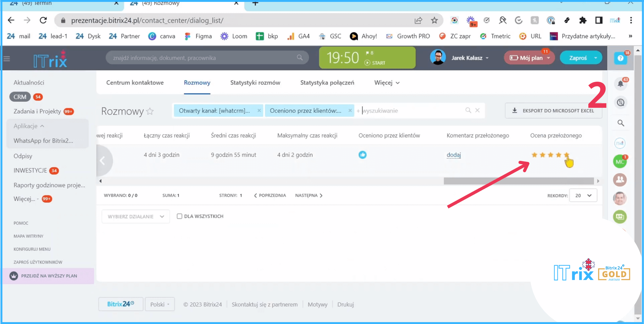Switch to Statystyki rozmów tab
The height and width of the screenshot is (324, 644).
pyautogui.click(x=255, y=83)
